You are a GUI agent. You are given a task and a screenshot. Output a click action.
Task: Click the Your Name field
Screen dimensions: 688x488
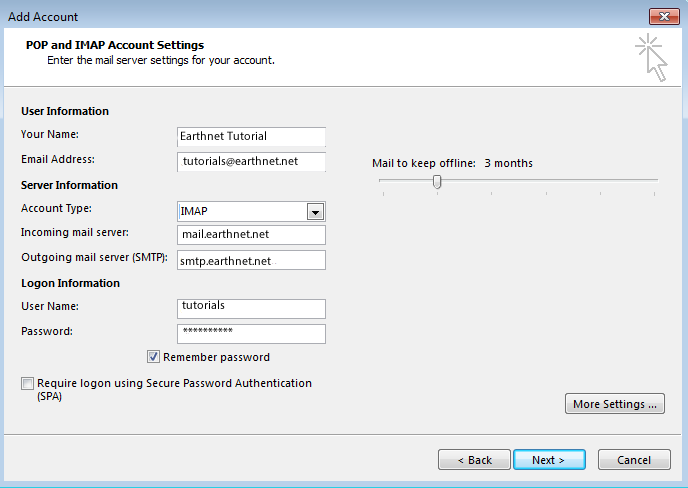[251, 136]
